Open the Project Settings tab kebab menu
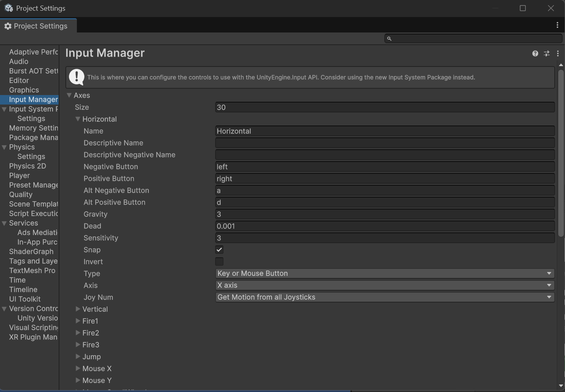Viewport: 565px width, 392px height. tap(557, 25)
